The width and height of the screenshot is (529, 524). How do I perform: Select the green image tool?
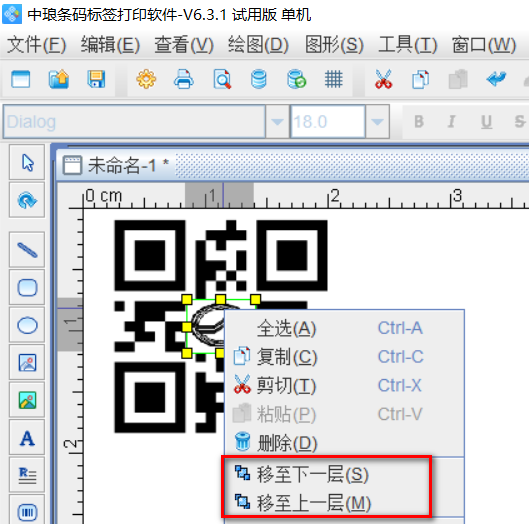coord(27,401)
